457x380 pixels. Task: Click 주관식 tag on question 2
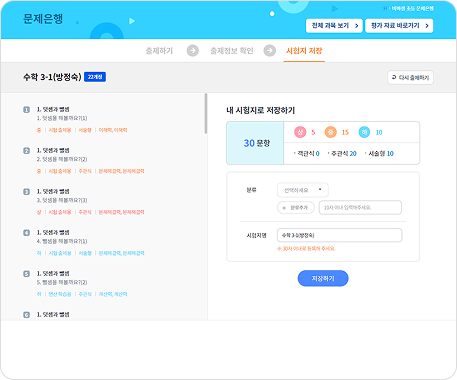[85, 171]
